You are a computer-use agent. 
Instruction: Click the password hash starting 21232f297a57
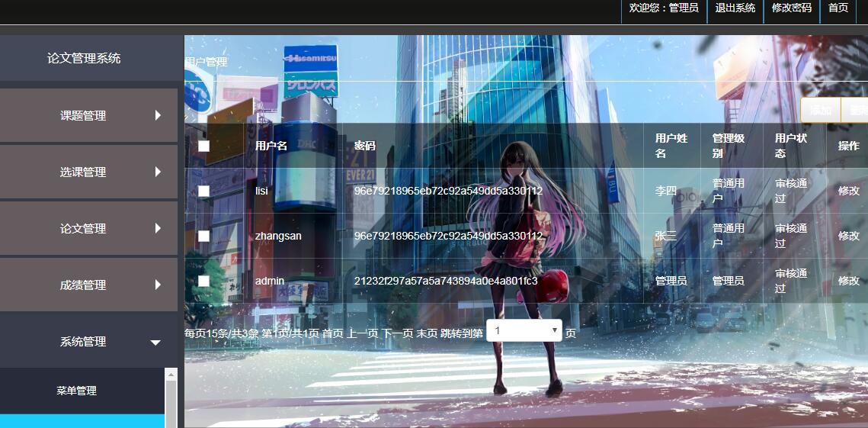click(446, 281)
